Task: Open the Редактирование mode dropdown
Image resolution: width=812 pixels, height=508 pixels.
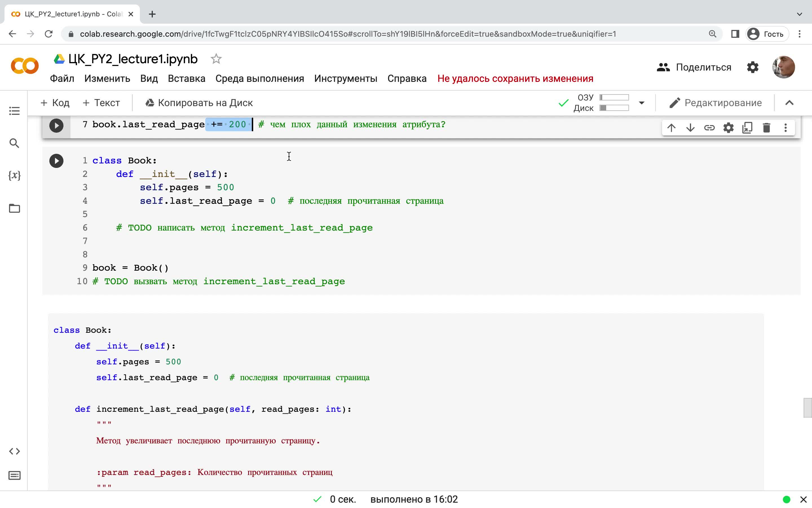Action: tap(715, 103)
